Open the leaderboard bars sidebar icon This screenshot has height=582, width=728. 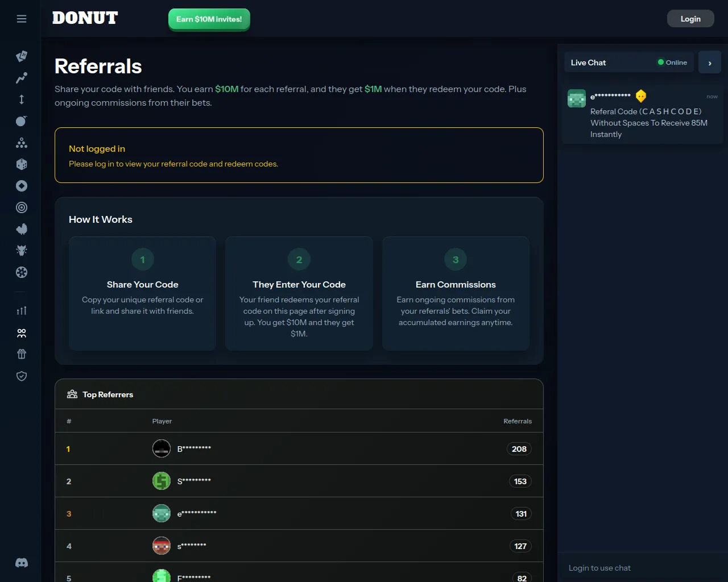pyautogui.click(x=22, y=311)
